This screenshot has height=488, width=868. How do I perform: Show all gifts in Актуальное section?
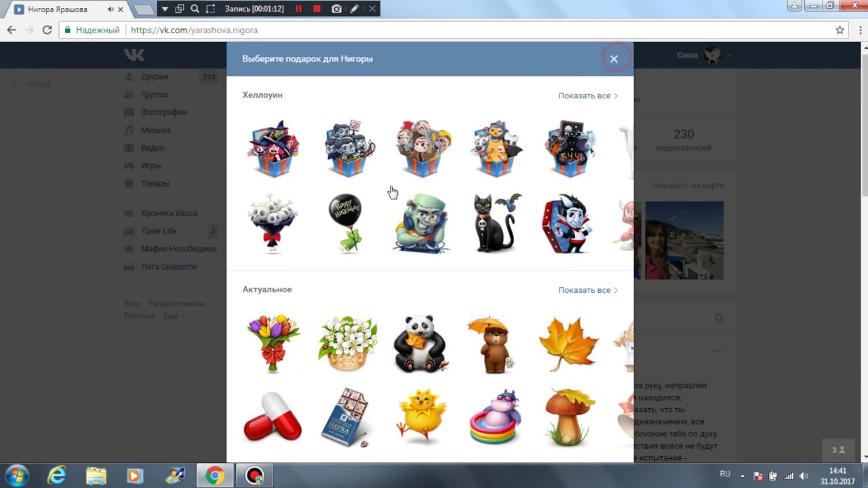pyautogui.click(x=588, y=290)
